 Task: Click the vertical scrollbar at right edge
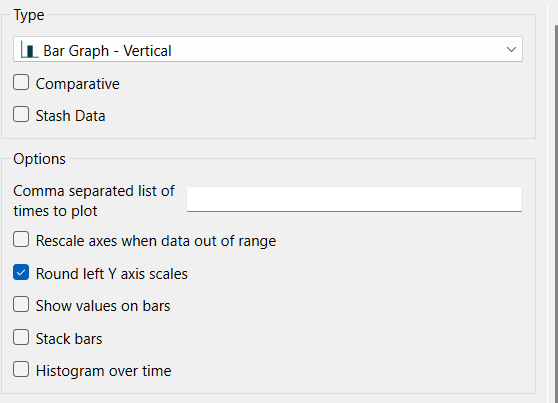tap(556, 214)
